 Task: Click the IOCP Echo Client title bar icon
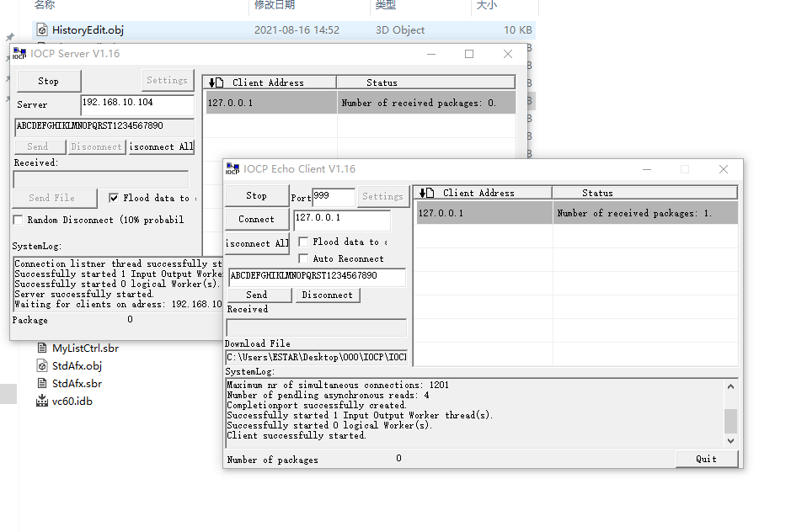tap(232, 168)
